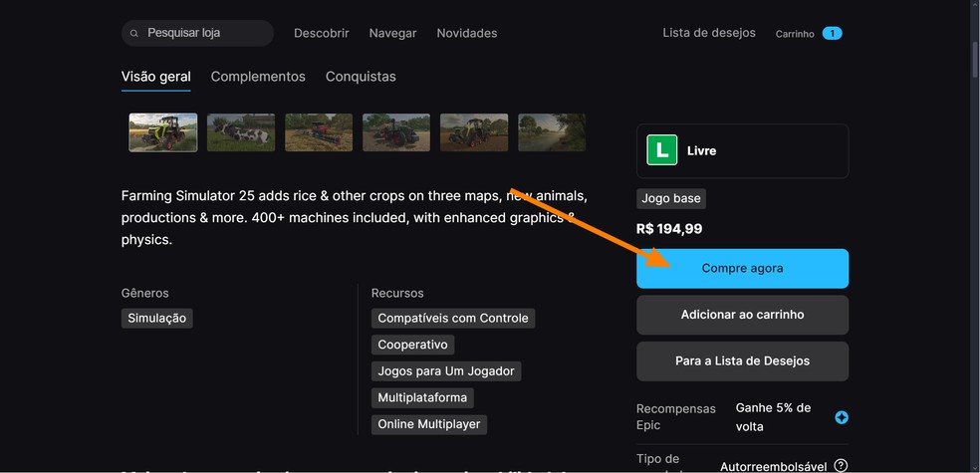
Task: Select the fifth thumbnail with tractor on soil
Action: tap(474, 132)
